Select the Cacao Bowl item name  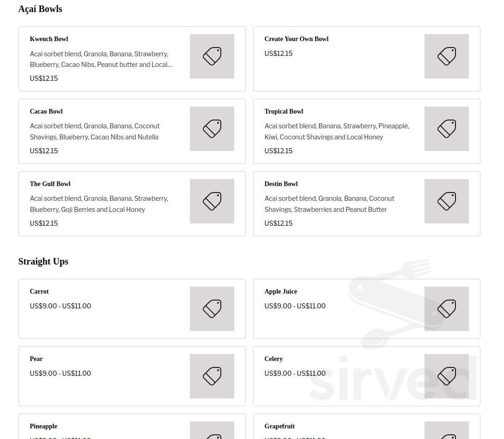point(46,112)
